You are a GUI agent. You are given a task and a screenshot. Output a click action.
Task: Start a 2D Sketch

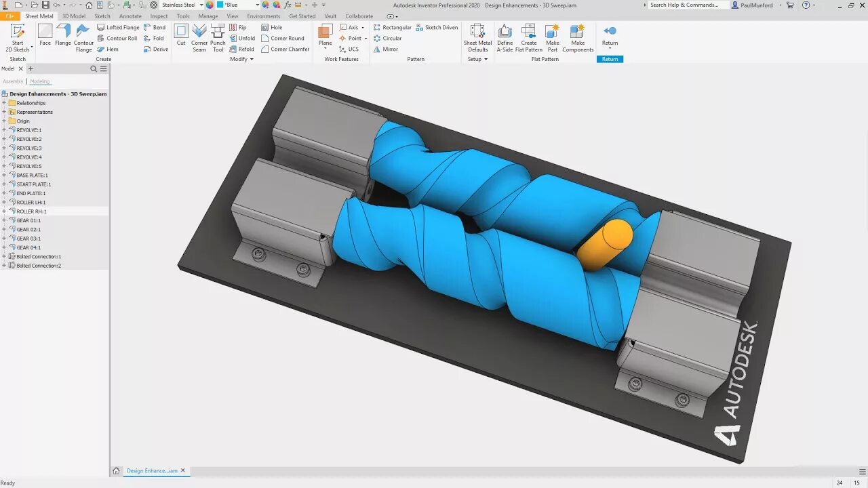point(18,38)
